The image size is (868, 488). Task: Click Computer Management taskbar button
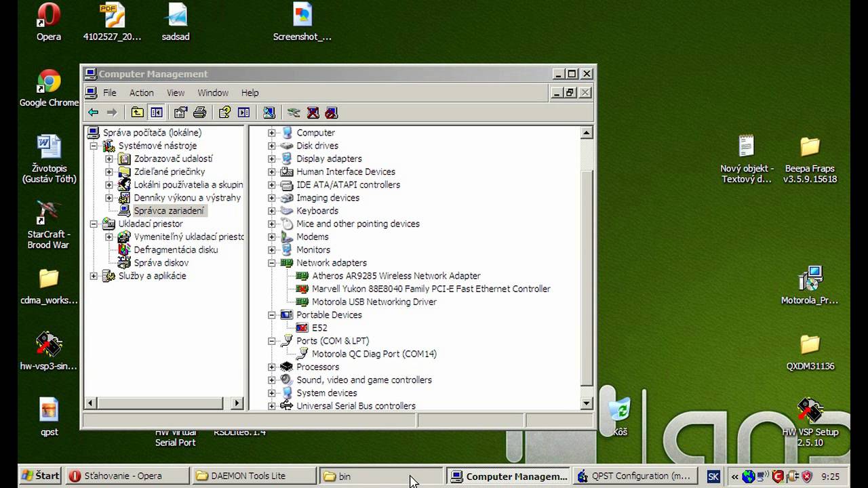509,476
